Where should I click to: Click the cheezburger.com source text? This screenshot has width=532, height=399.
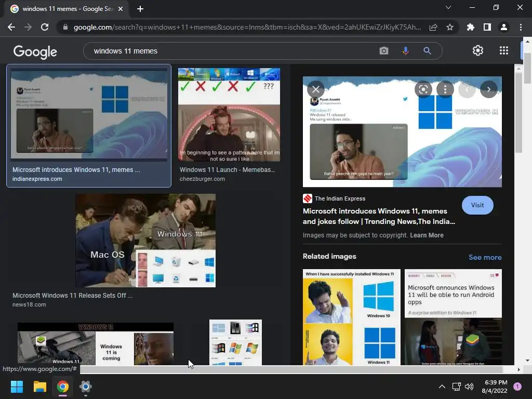tap(202, 179)
